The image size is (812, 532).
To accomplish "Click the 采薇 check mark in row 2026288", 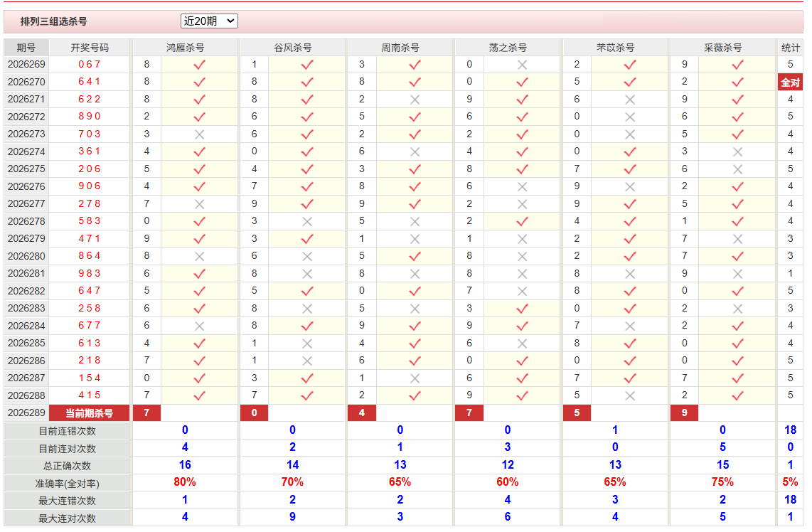I will 737,395.
